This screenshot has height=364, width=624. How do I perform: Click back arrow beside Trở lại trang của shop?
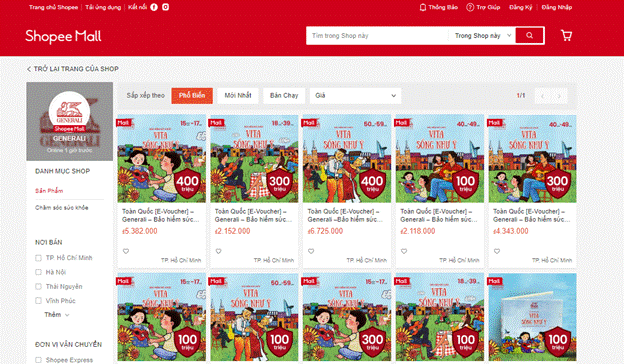(x=29, y=69)
